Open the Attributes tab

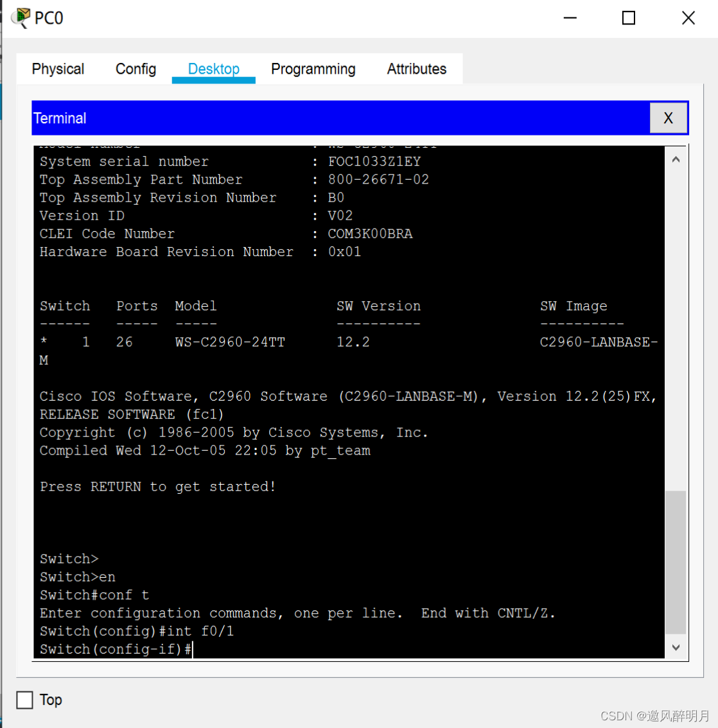[417, 69]
